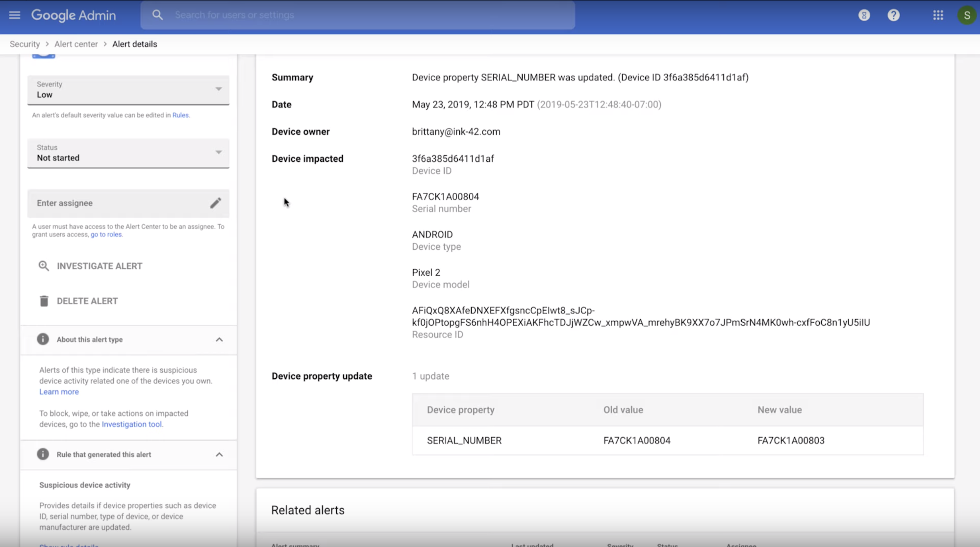Open the help question mark icon
The image size is (980, 547).
(894, 15)
